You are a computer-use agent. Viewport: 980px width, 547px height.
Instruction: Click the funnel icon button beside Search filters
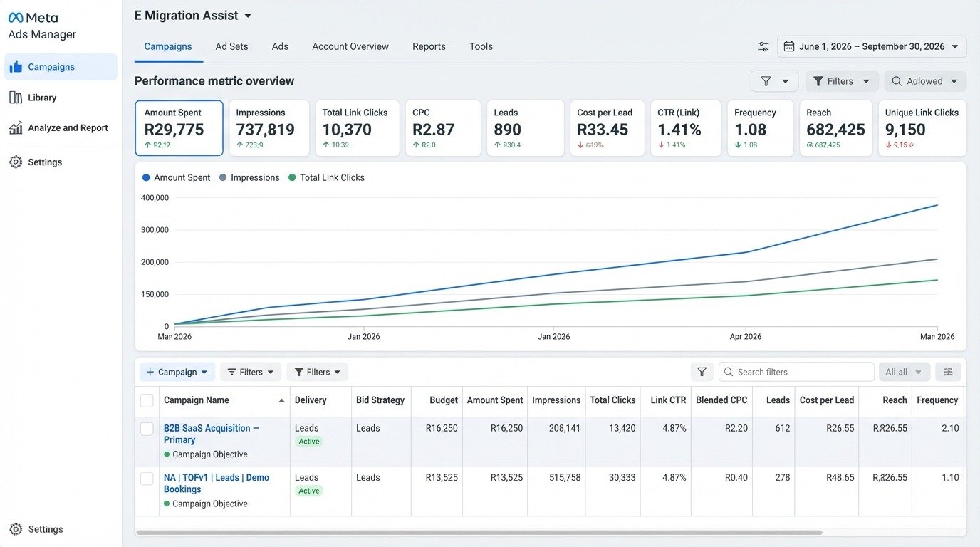[x=702, y=372]
